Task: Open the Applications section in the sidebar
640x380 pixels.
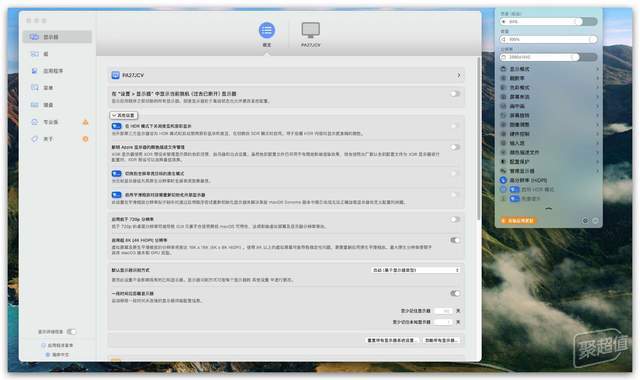Action: [x=53, y=71]
